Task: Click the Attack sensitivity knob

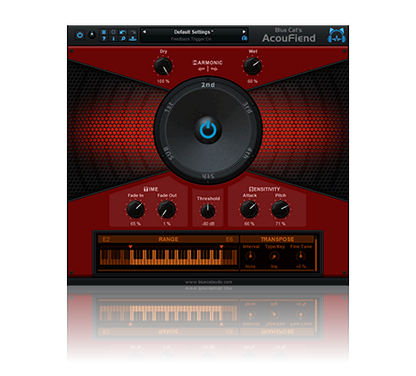Action: (249, 210)
